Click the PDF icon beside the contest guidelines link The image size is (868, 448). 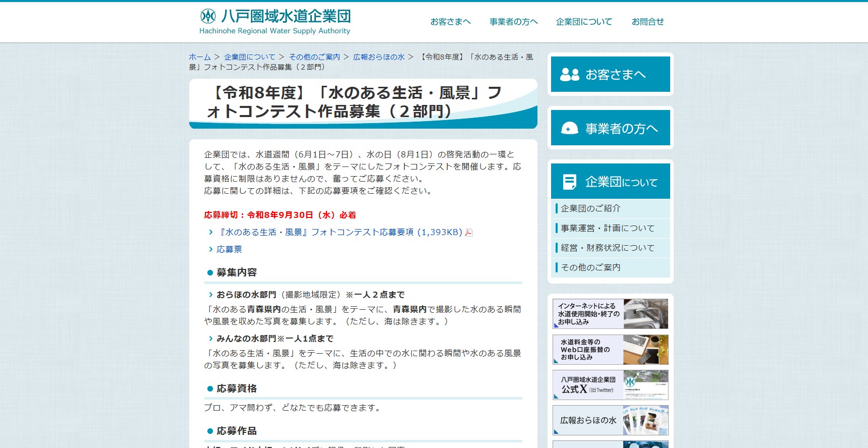[469, 233]
